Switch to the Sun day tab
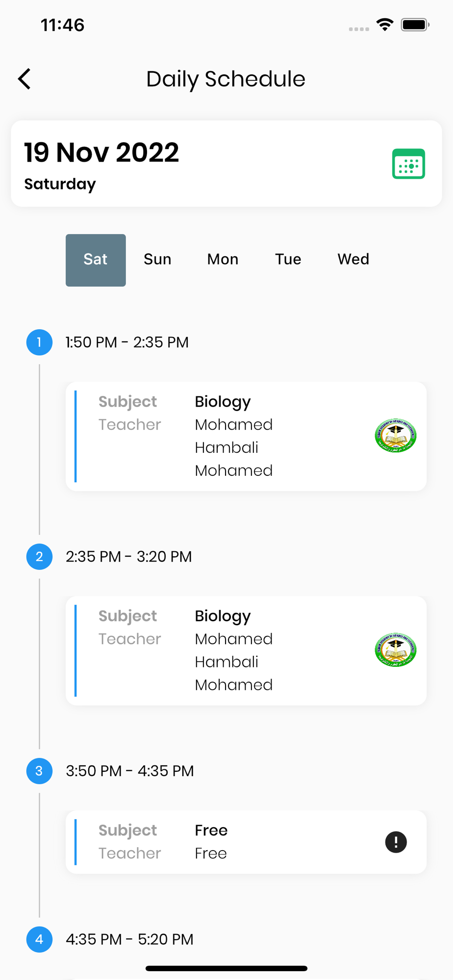The height and width of the screenshot is (980, 453). click(x=157, y=259)
